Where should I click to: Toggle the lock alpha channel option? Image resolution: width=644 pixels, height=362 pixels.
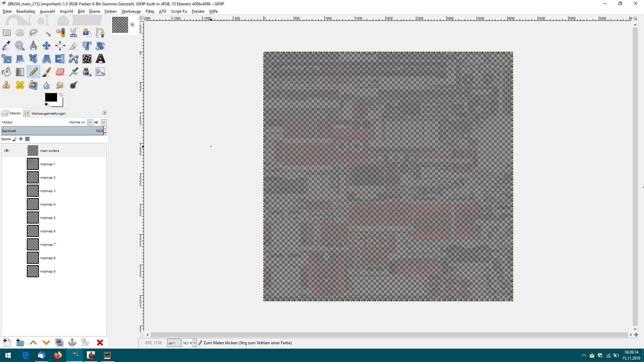point(28,139)
